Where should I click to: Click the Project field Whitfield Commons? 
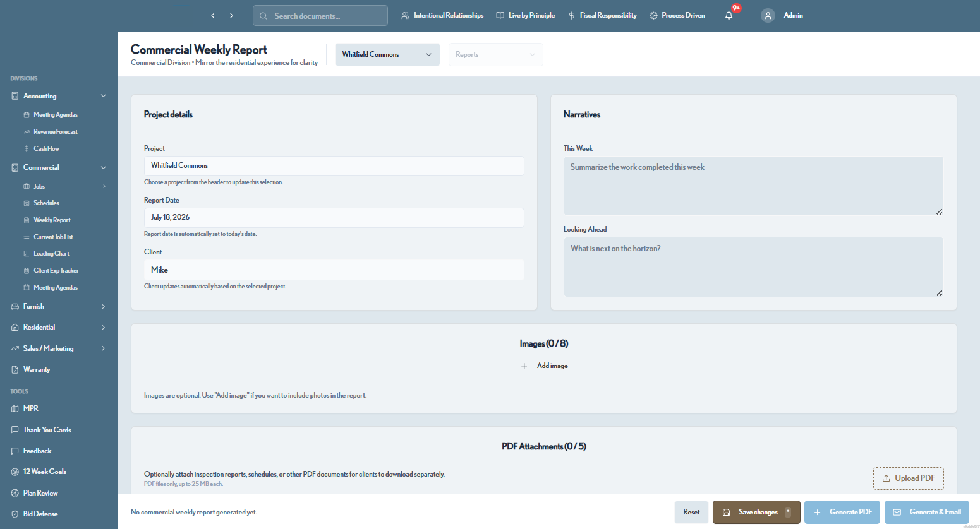click(x=334, y=166)
